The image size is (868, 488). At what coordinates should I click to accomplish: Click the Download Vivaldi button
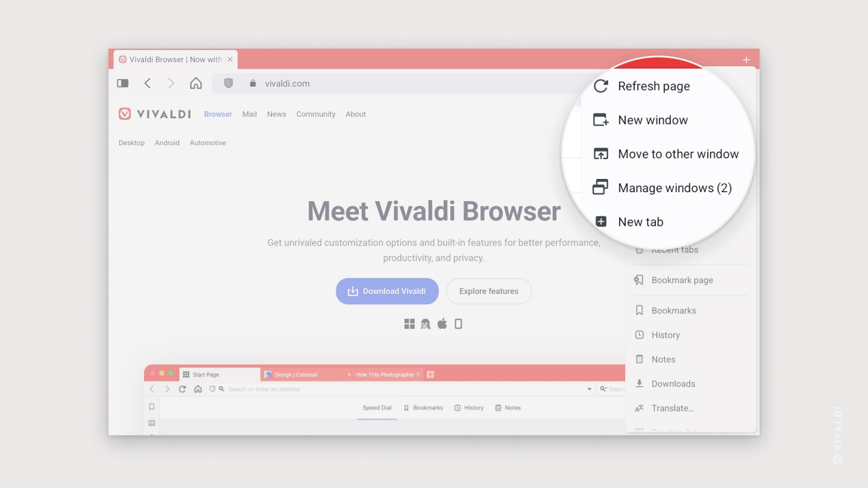click(x=387, y=291)
